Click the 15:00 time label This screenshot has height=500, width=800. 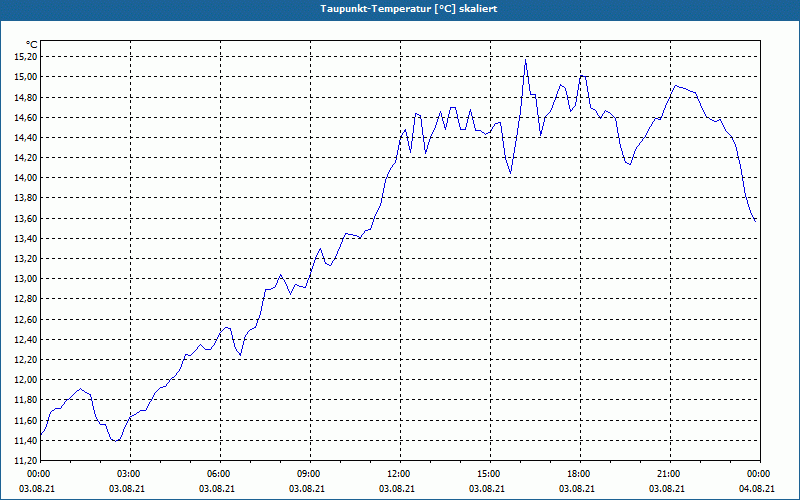click(490, 474)
